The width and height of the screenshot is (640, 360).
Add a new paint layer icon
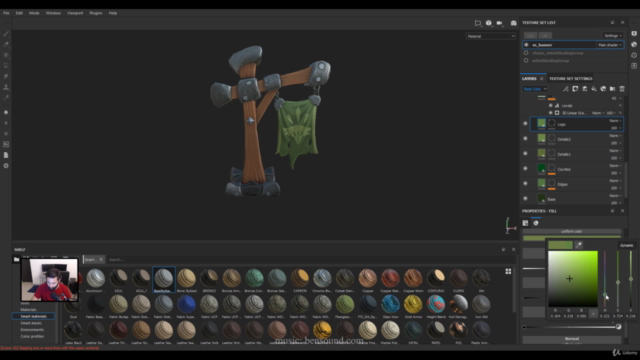coord(584,89)
